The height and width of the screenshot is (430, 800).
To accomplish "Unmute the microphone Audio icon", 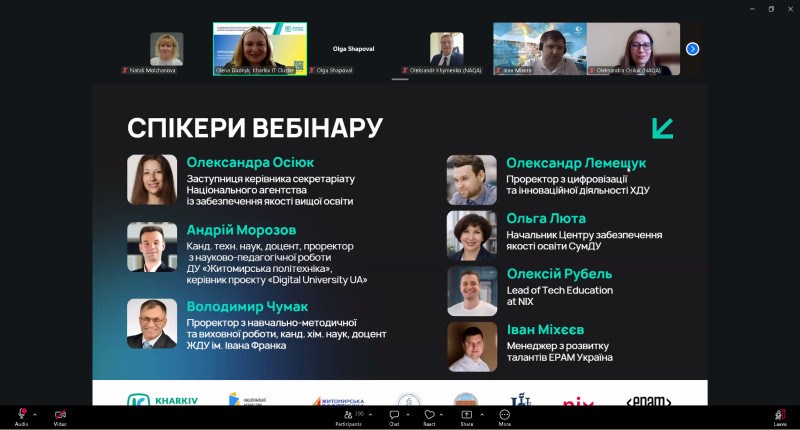I will click(21, 417).
